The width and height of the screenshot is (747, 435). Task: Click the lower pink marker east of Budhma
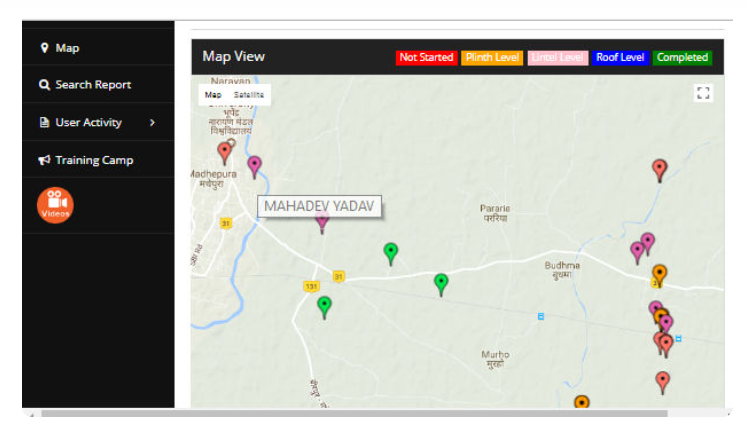(637, 253)
